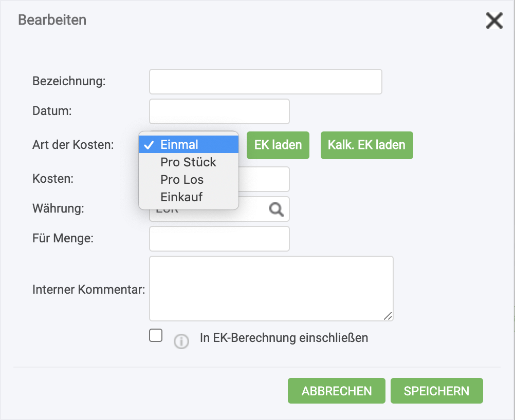The image size is (515, 420).
Task: Close the Bearbeiten dialog with the X
Action: [x=494, y=21]
